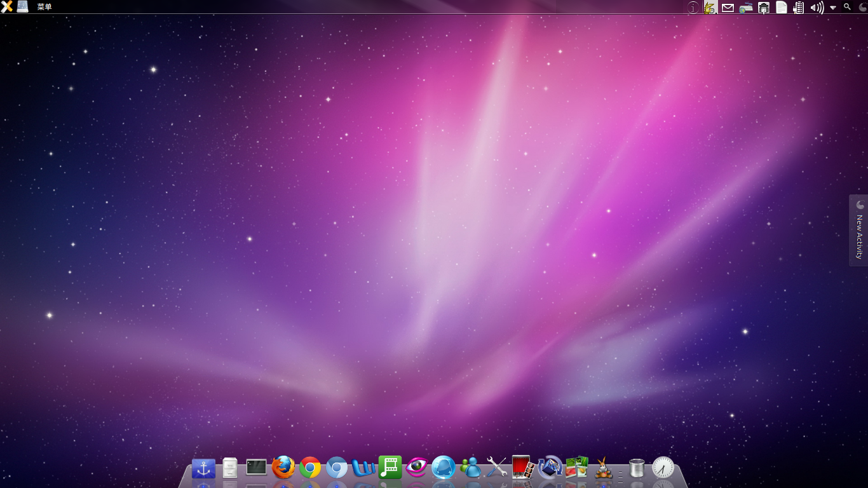Viewport: 868px width, 488px height.
Task: Click the battery status tray icon
Action: click(x=799, y=8)
